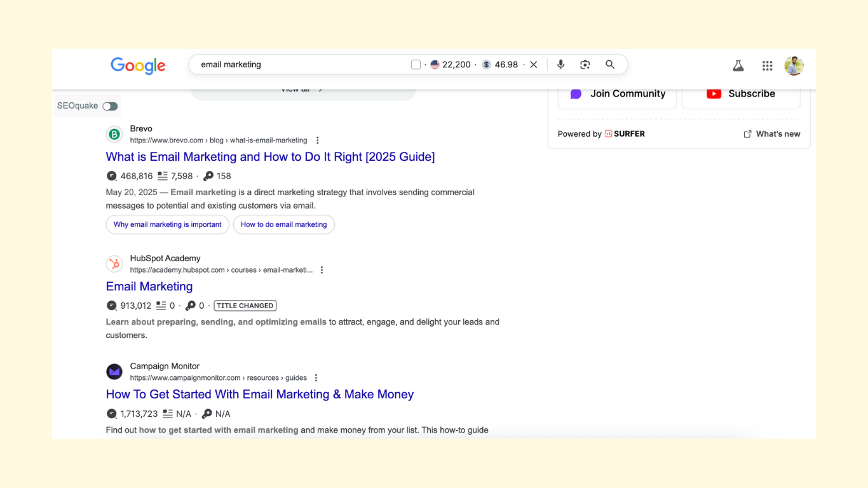Click the traffic icon beside 913,012
The width and height of the screenshot is (868, 488).
tap(112, 306)
